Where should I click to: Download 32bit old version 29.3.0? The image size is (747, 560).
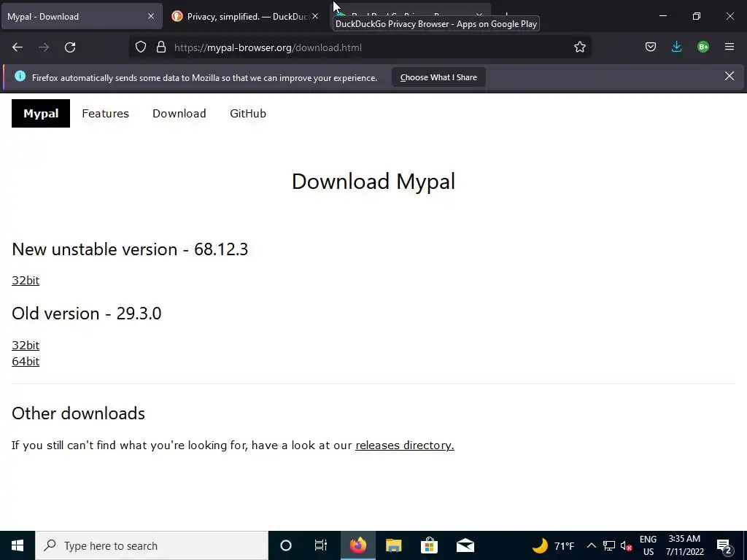(26, 345)
